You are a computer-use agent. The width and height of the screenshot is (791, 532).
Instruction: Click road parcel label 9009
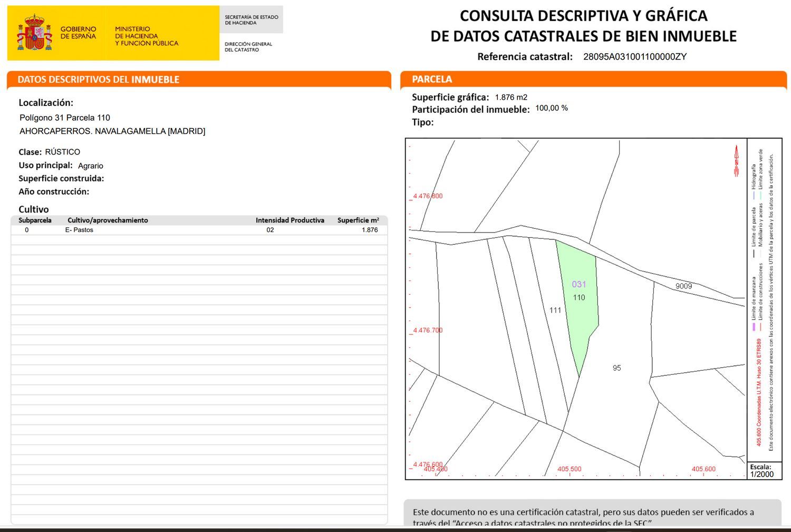point(683,286)
